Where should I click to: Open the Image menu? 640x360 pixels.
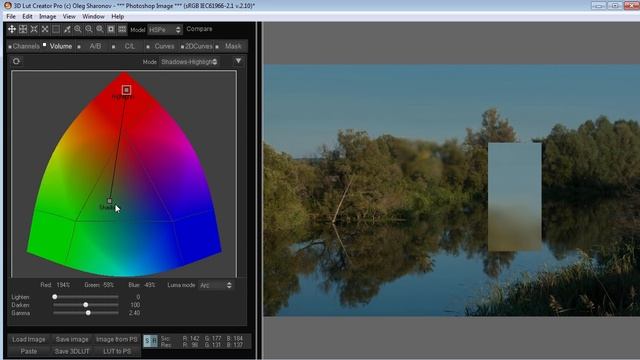[x=47, y=17]
